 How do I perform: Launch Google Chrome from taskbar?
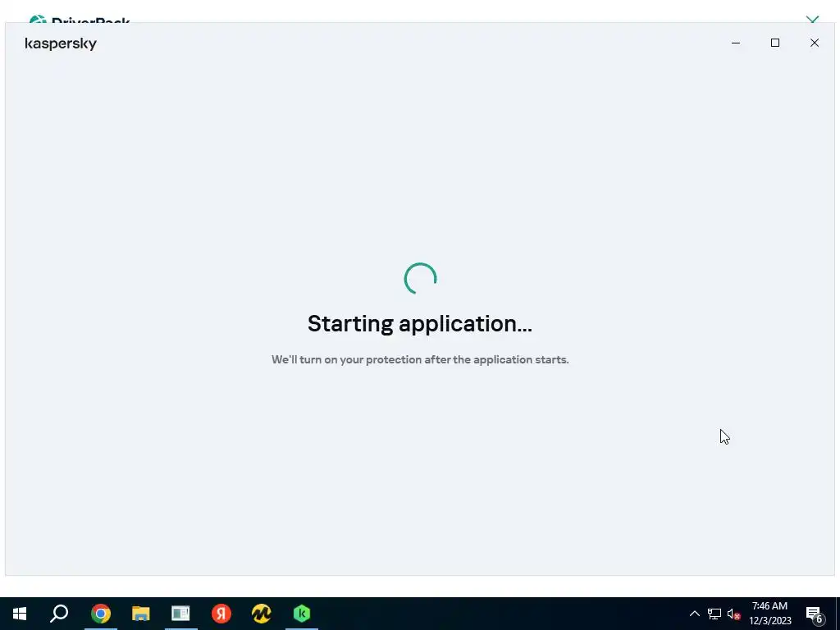tap(100, 614)
